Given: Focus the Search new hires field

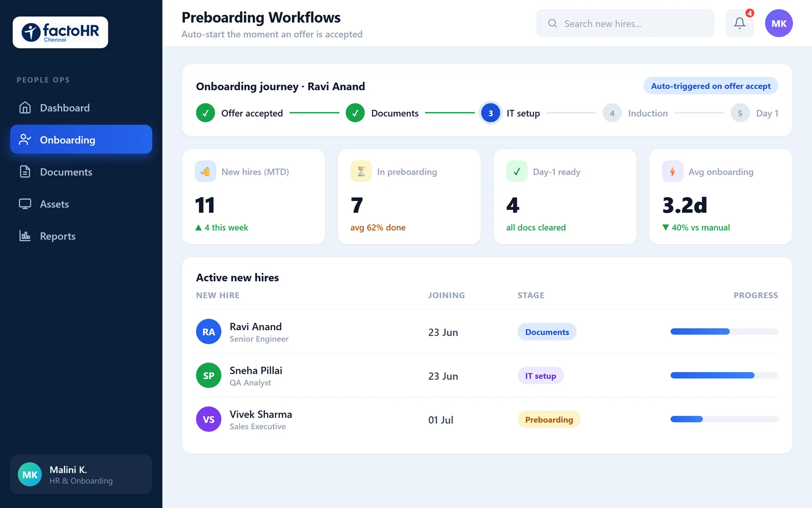Looking at the screenshot, I should tap(625, 23).
